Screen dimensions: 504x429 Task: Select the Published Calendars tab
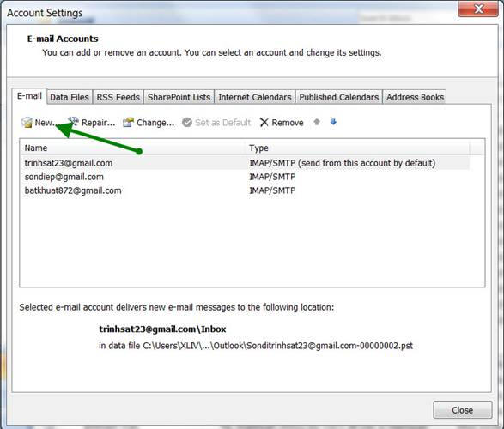[x=339, y=97]
